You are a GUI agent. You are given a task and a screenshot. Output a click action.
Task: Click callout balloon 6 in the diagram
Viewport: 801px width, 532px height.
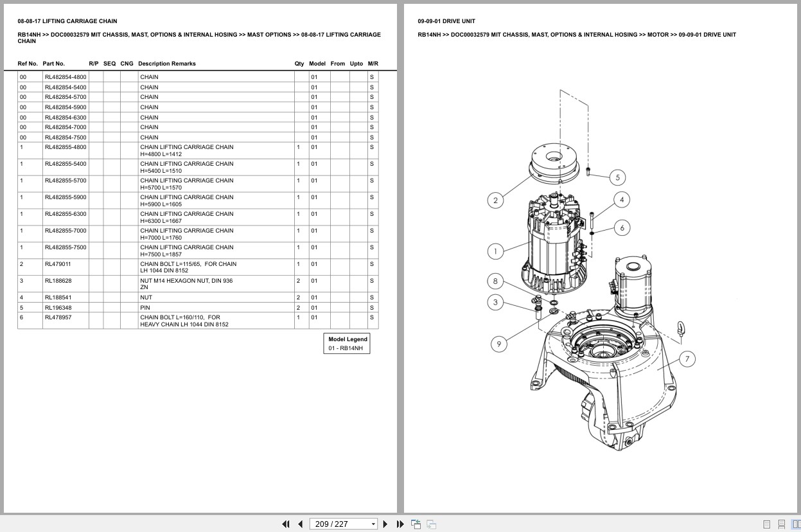pos(621,227)
